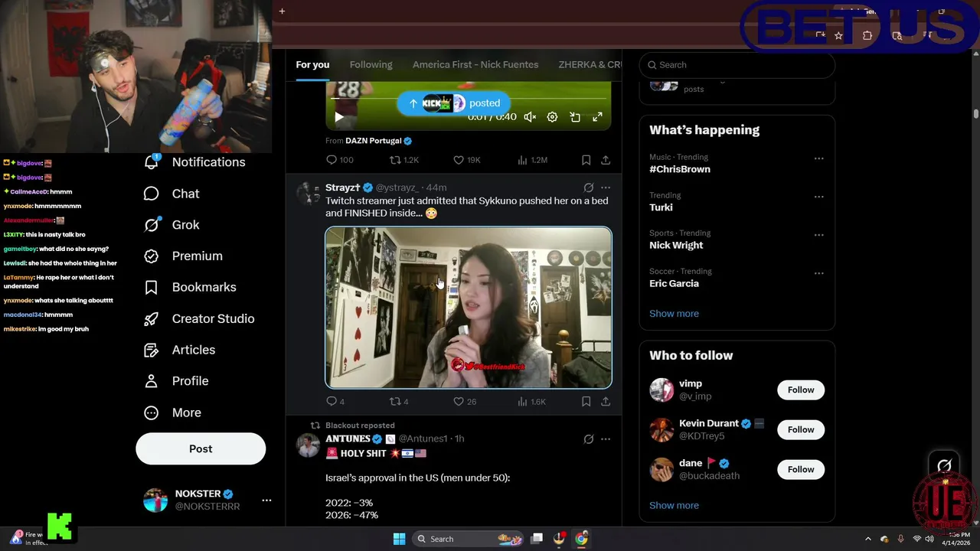Viewport: 980px width, 551px height.
Task: Toggle picture-in-picture on video
Action: pyautogui.click(x=575, y=117)
